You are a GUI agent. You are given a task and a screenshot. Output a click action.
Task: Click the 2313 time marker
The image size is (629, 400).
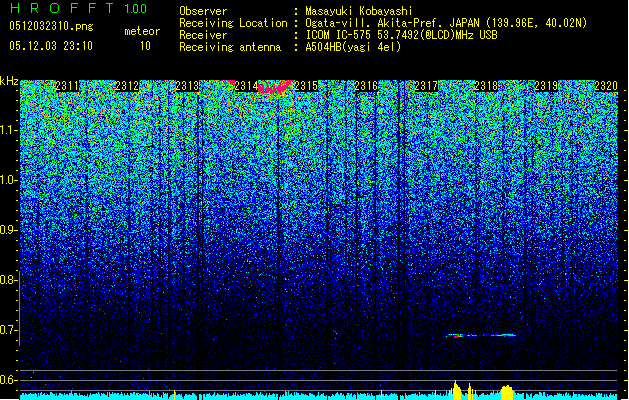(x=187, y=86)
